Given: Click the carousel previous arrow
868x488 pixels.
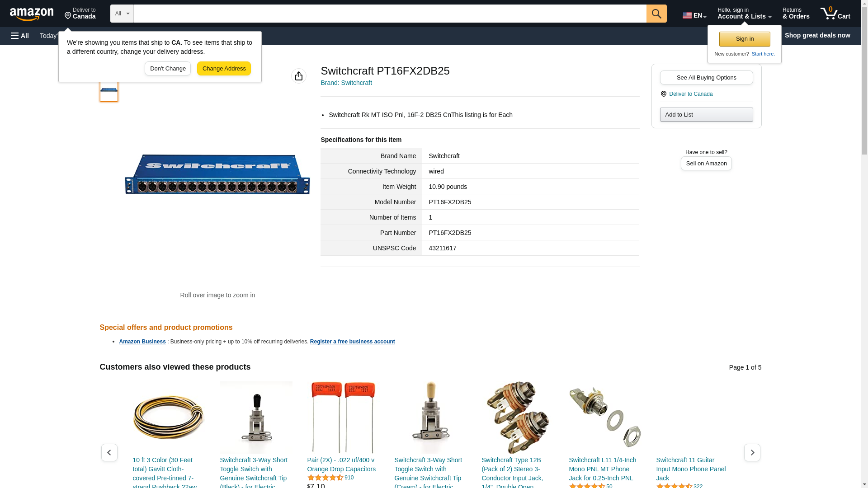Looking at the screenshot, I should click(x=109, y=452).
